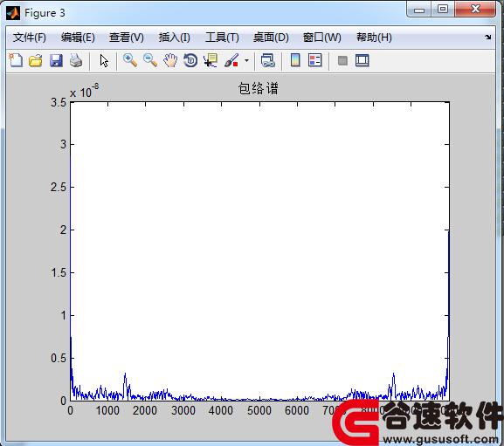Image resolution: width=504 pixels, height=446 pixels.
Task: Open the 窗口(W) menu
Action: click(321, 38)
